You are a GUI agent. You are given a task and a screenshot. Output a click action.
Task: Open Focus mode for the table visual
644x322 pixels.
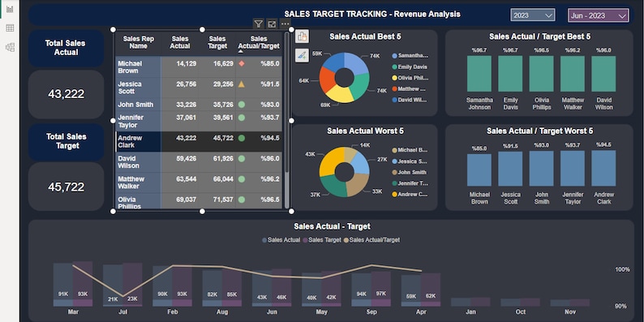click(x=272, y=24)
